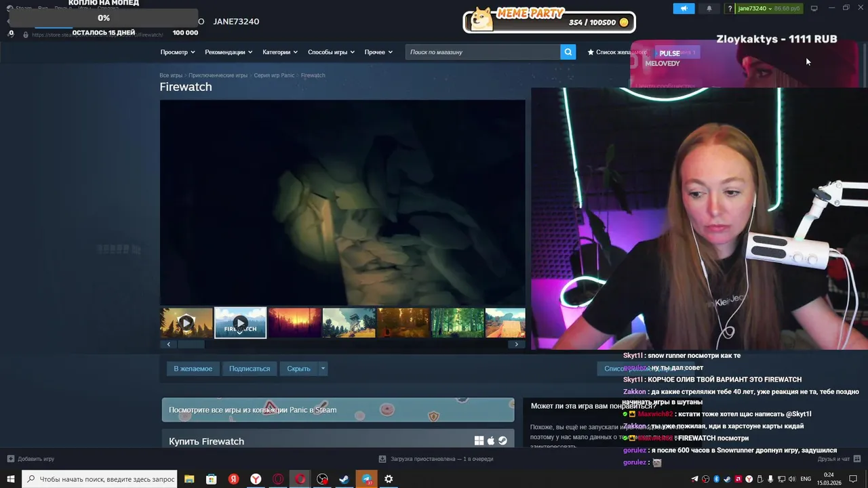Click the question mark help icon
Screen dimensions: 868x488
coord(730,9)
